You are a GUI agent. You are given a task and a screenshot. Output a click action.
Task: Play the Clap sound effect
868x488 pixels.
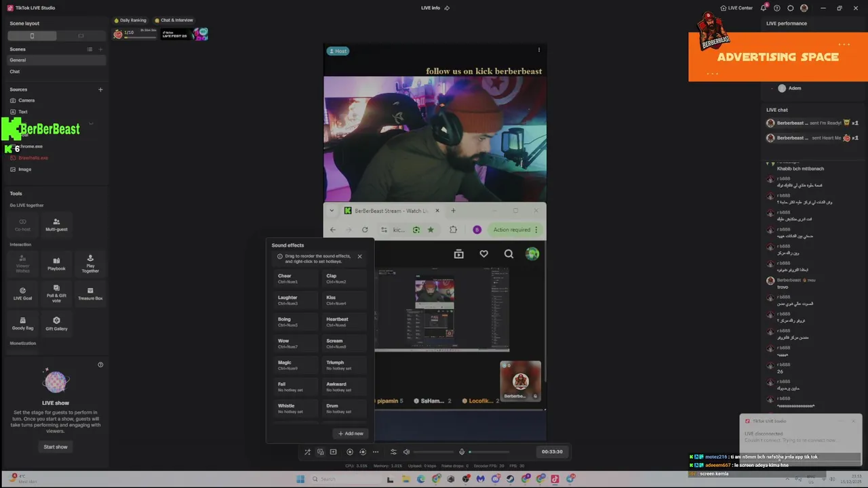[x=343, y=279]
